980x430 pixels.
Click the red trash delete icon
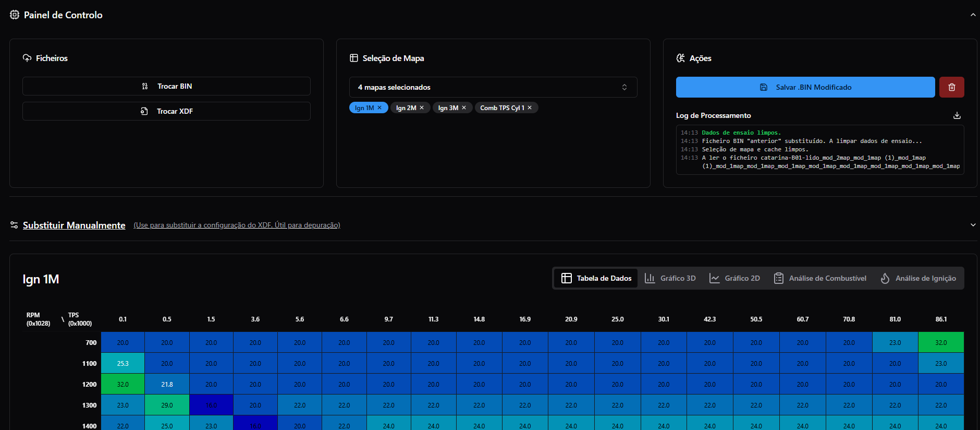pos(951,87)
